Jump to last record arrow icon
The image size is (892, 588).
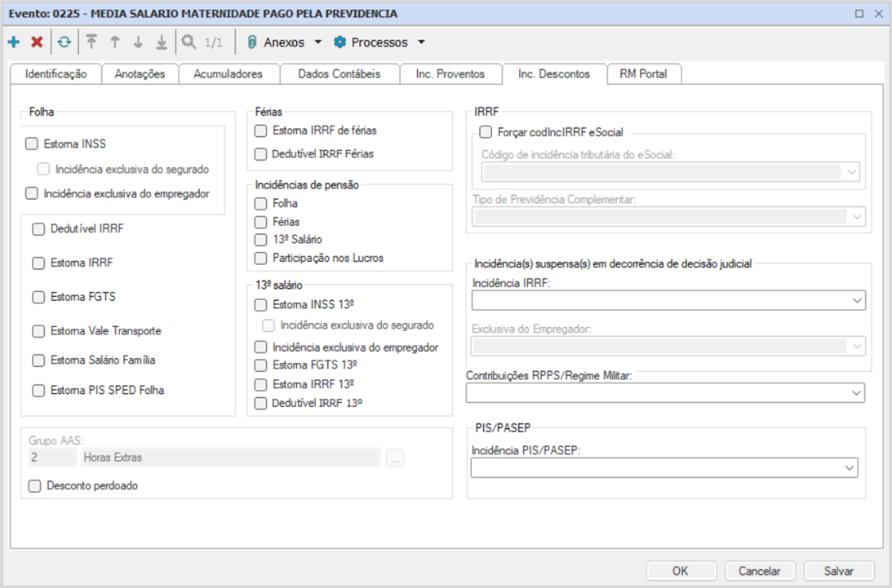[x=162, y=42]
